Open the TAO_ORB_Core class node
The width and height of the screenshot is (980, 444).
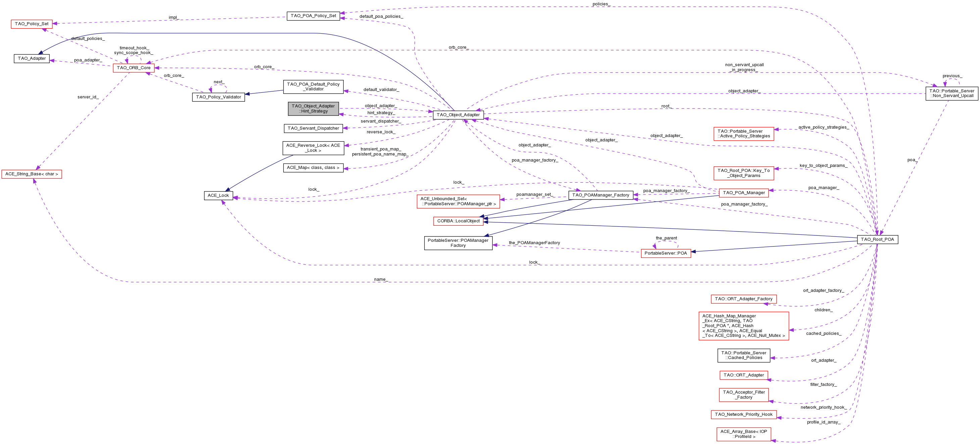134,68
